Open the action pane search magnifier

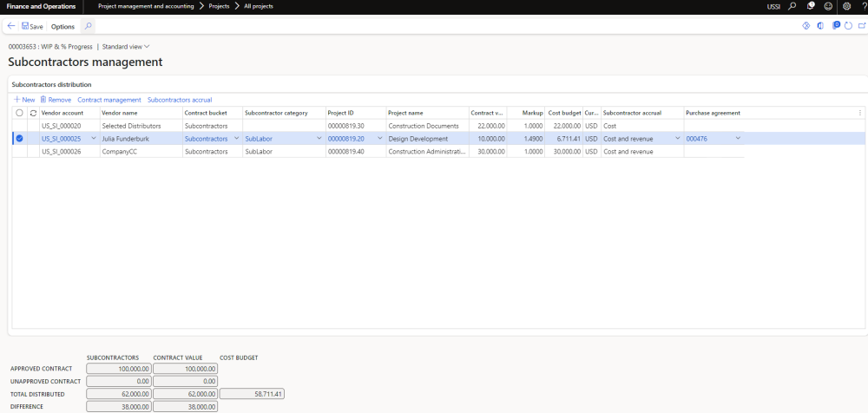tap(89, 26)
